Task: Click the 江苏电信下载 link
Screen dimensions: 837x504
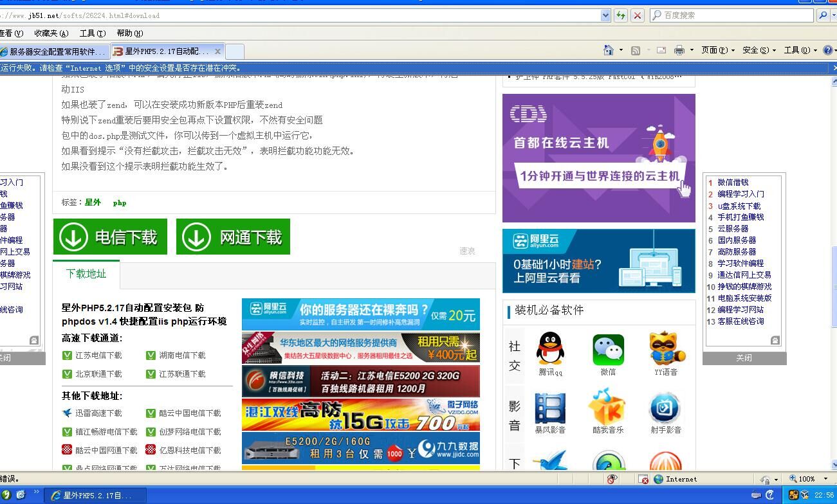Action: (98, 355)
